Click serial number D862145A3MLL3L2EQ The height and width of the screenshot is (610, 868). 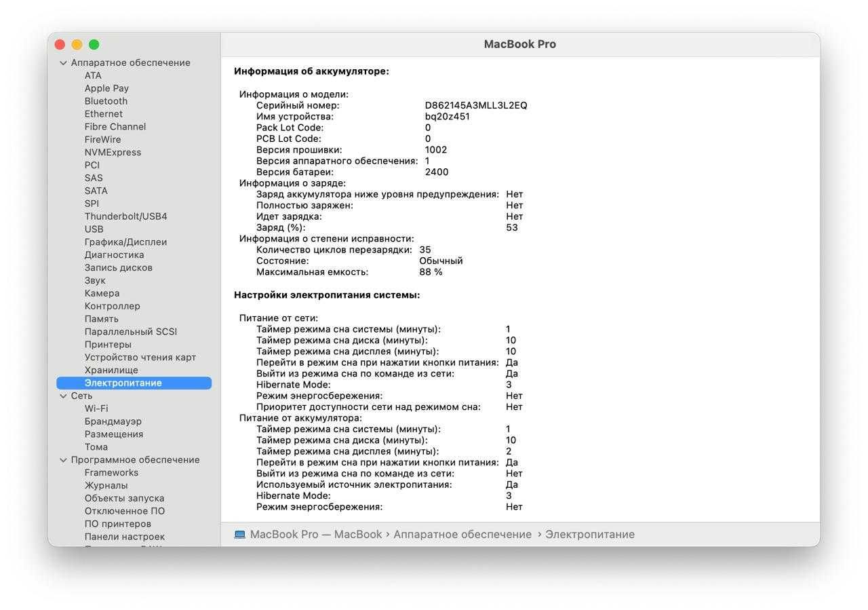[x=476, y=106]
